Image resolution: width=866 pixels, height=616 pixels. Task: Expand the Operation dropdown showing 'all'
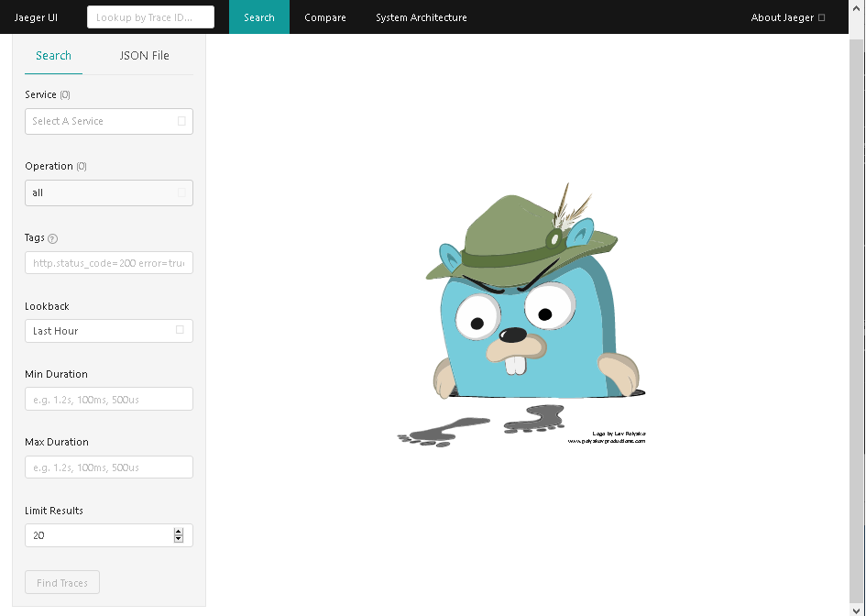(108, 192)
